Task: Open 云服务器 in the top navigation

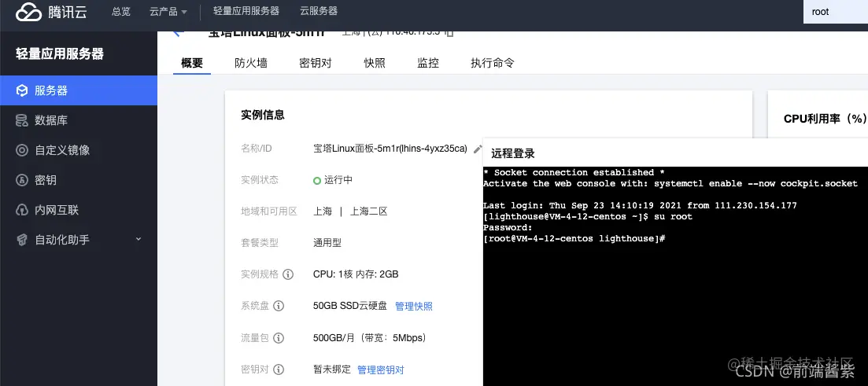Action: tap(319, 11)
